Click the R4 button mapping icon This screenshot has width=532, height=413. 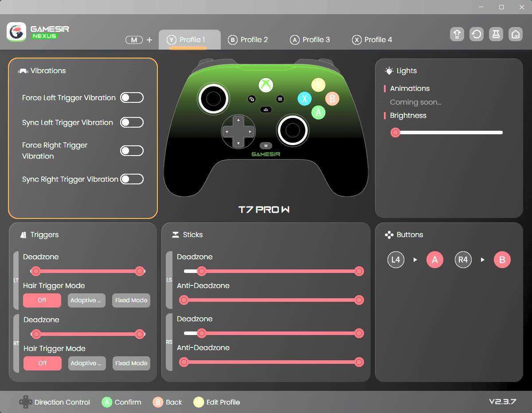(463, 260)
